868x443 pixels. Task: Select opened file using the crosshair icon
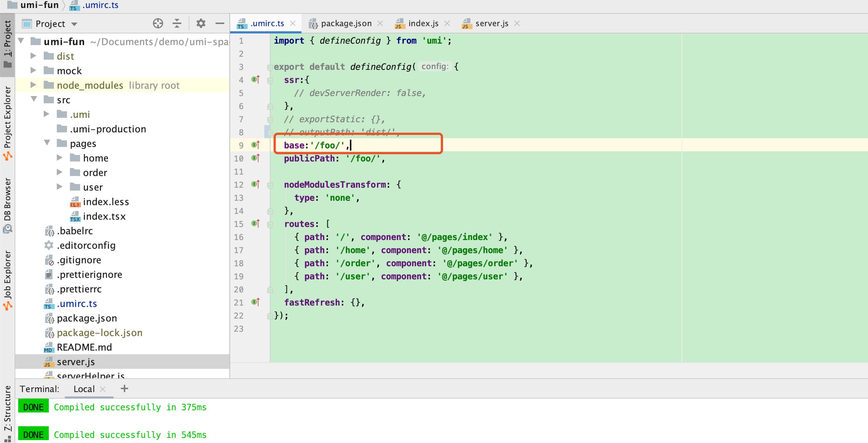pyautogui.click(x=158, y=23)
